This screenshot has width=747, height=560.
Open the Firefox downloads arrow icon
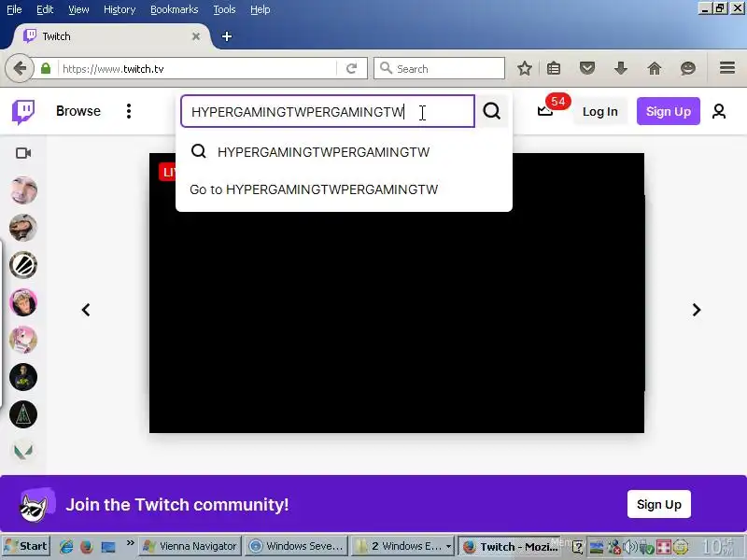click(x=621, y=68)
